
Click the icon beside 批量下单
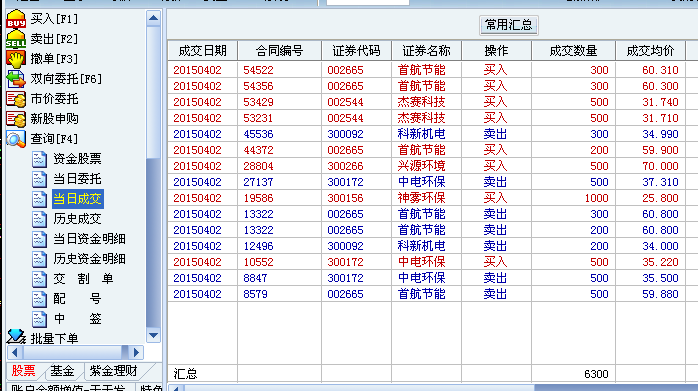[16, 337]
